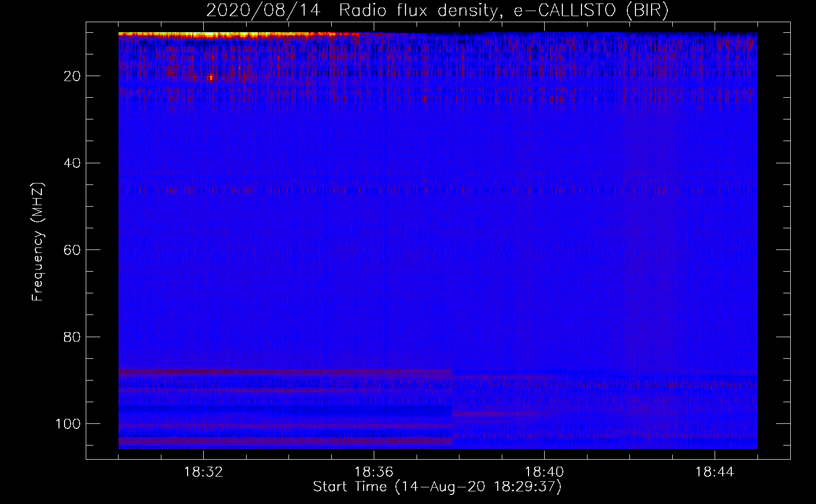Click the 'Start Time (14-Aug-20 18:29:37)' label
The image size is (816, 504).
[437, 487]
